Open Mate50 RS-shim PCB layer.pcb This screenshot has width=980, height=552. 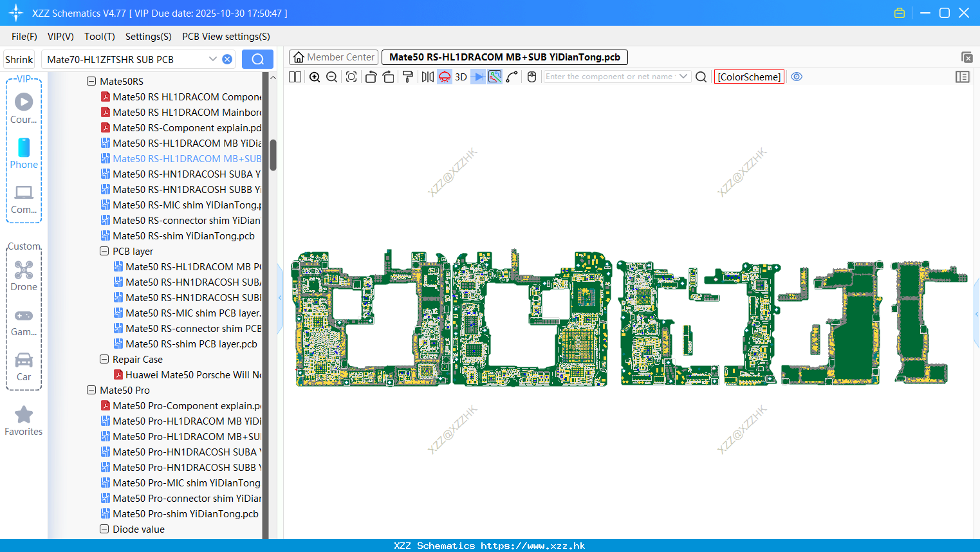coord(186,344)
